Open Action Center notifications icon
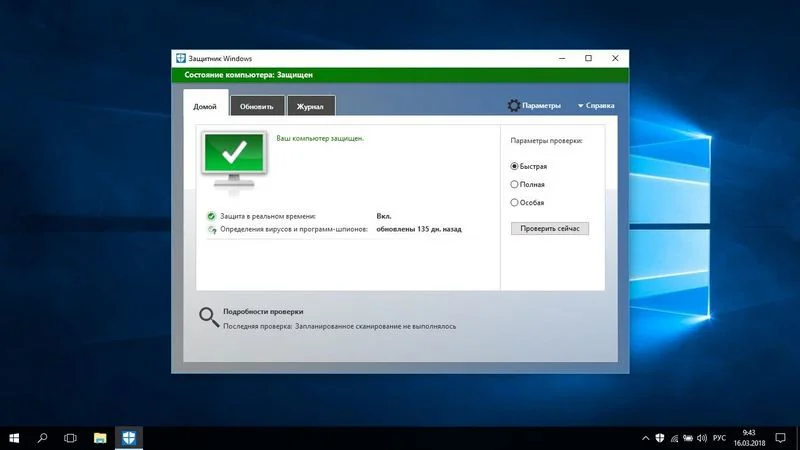 point(781,438)
